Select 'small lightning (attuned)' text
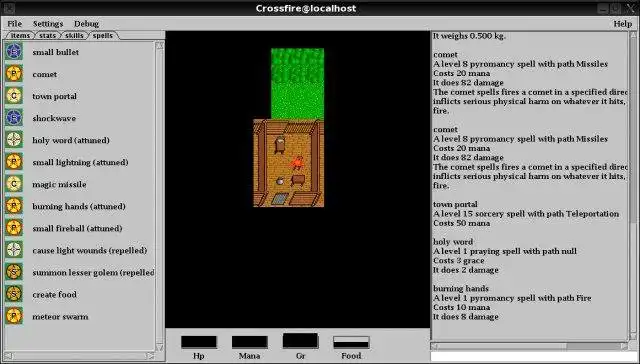 [80, 162]
